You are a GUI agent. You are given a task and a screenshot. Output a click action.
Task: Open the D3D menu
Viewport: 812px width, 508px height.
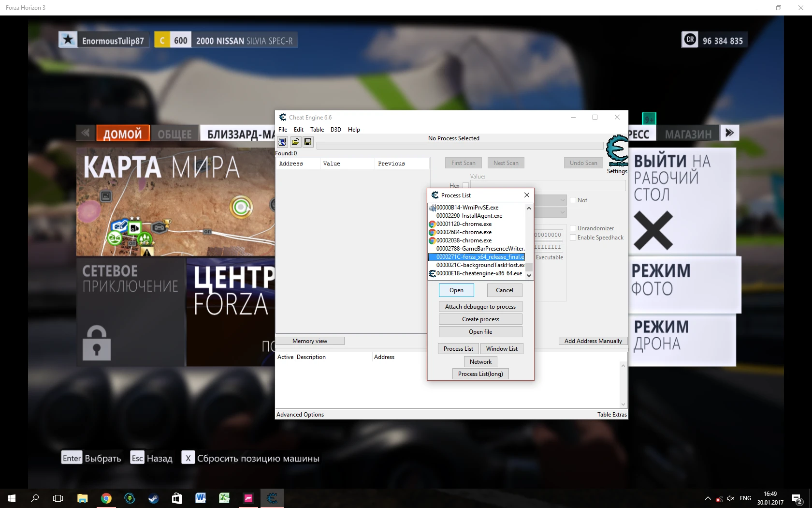click(x=335, y=130)
